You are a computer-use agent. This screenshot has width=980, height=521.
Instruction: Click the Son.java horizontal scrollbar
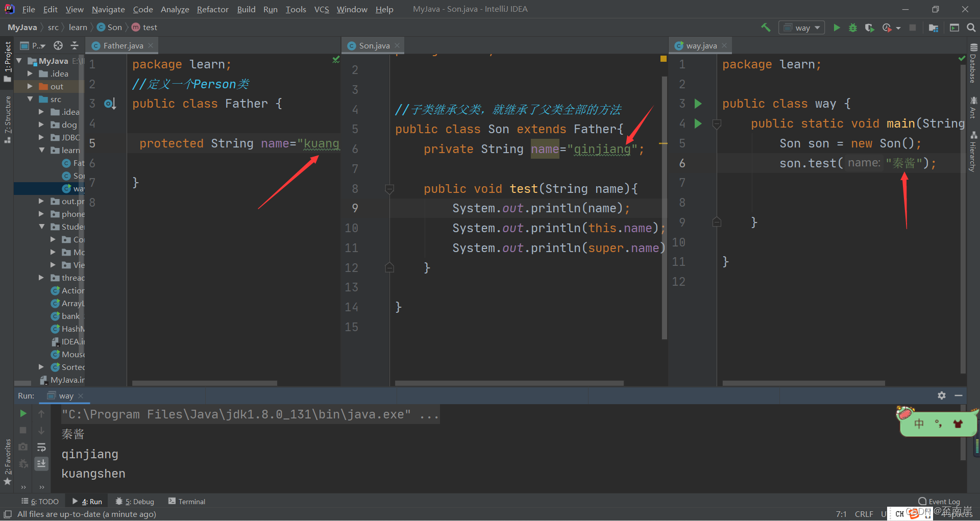click(x=509, y=383)
